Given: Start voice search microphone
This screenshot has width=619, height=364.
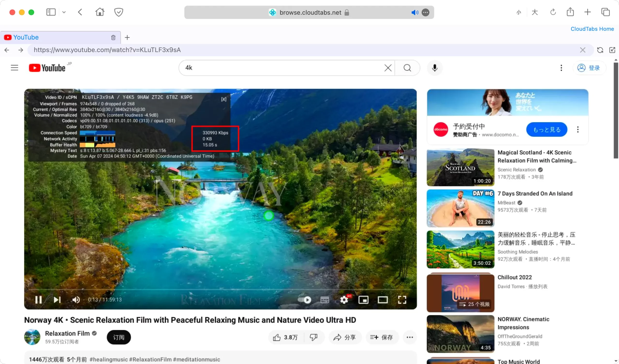Looking at the screenshot, I should pos(435,68).
